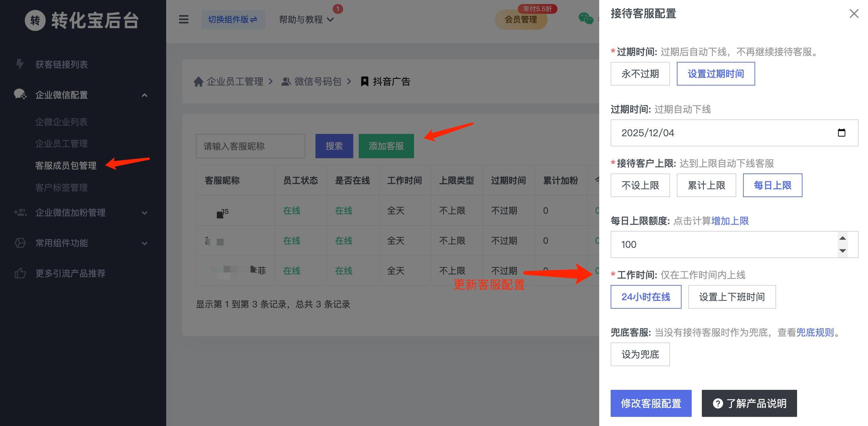Click the expiry date field 2025/12/04
This screenshot has width=868, height=426.
click(734, 133)
